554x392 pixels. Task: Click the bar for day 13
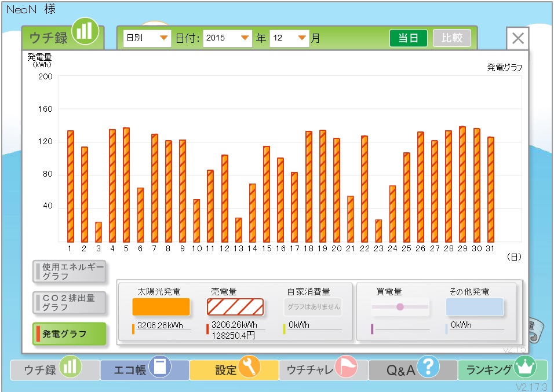point(239,230)
